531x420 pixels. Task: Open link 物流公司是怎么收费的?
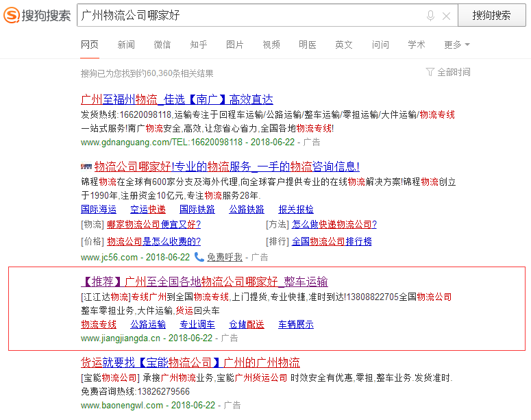tap(154, 241)
